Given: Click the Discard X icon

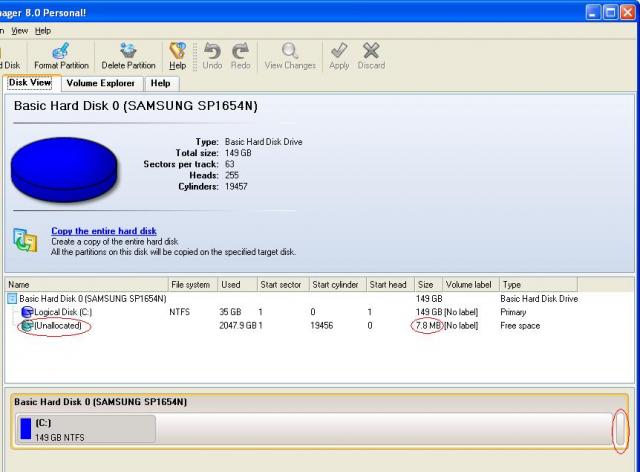Looking at the screenshot, I should click(x=371, y=51).
